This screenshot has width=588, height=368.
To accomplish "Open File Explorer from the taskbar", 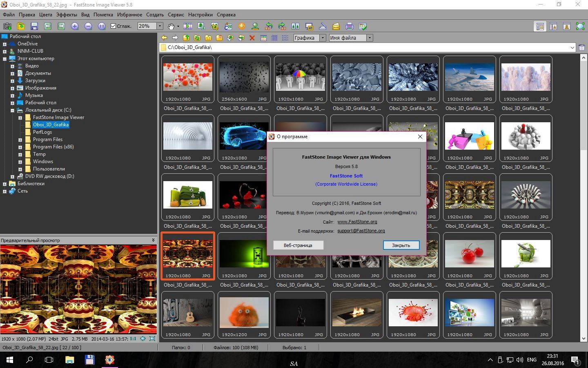I will (69, 360).
